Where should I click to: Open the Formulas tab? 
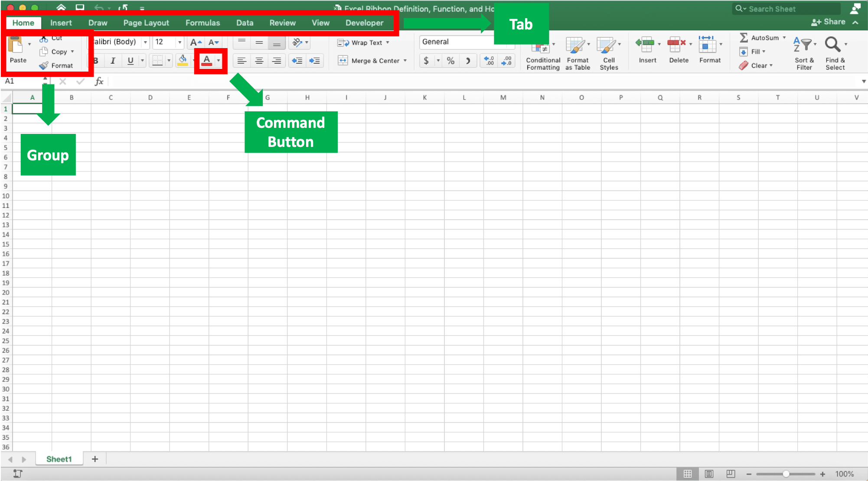tap(202, 23)
